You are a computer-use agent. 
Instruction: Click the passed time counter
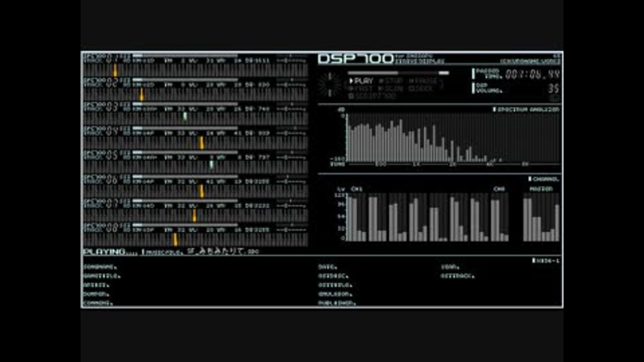coord(532,74)
